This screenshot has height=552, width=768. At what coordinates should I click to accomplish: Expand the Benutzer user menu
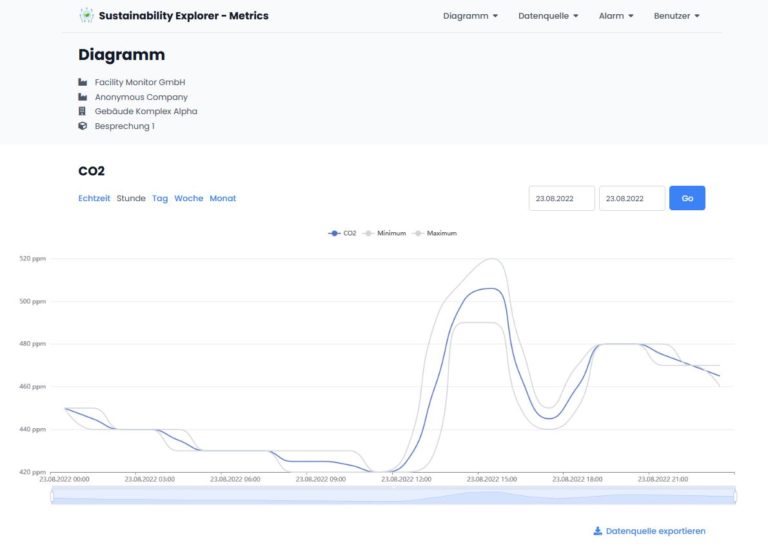(676, 16)
